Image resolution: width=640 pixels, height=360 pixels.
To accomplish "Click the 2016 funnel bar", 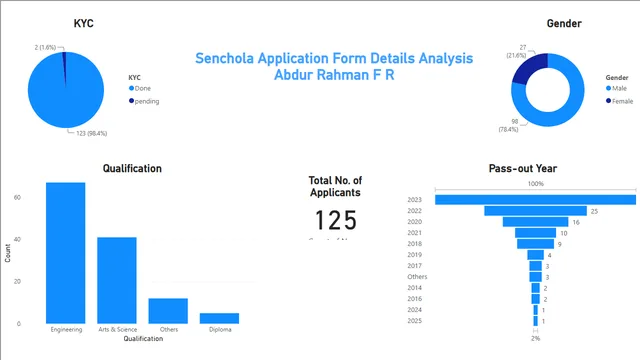I will click(x=536, y=299).
